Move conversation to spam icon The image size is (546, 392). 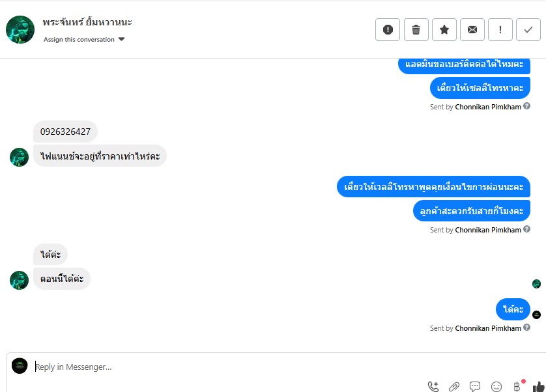(388, 29)
